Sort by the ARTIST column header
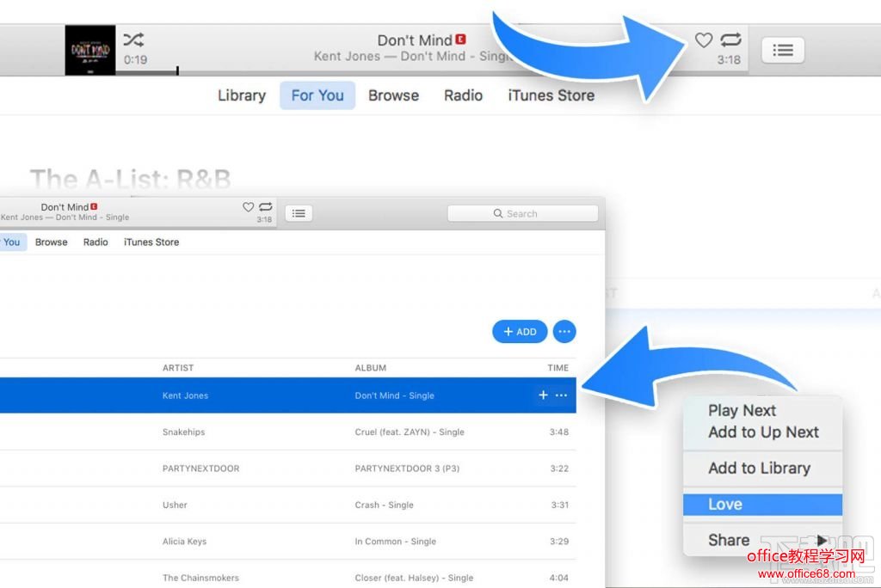This screenshot has height=588, width=881. [177, 368]
